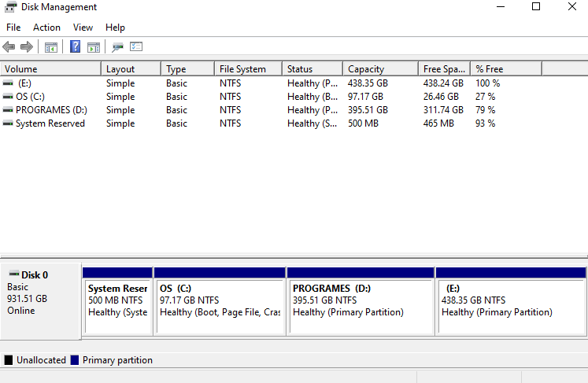Click the Forward arrow toolbar icon
Viewport: 588px width, 383px height.
coord(27,47)
